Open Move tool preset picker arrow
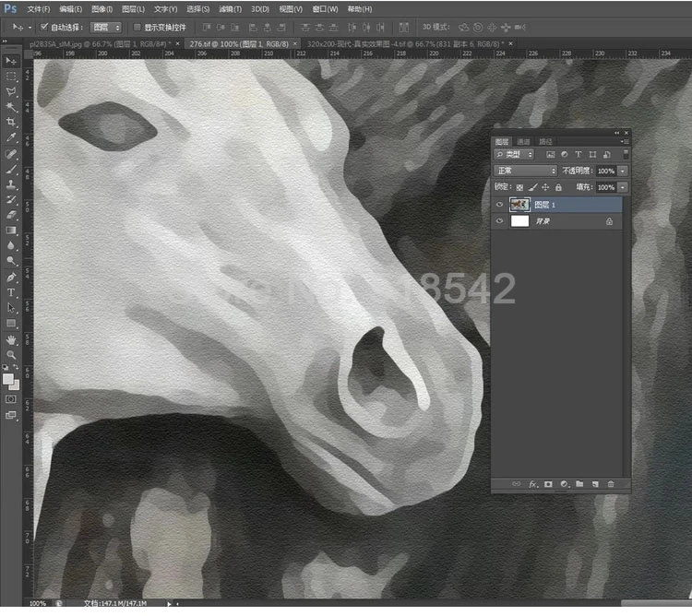Viewport: 692px width, 616px height. click(30, 28)
